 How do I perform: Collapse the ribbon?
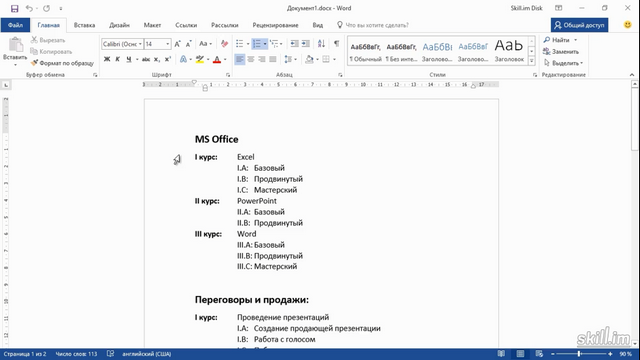(x=632, y=75)
